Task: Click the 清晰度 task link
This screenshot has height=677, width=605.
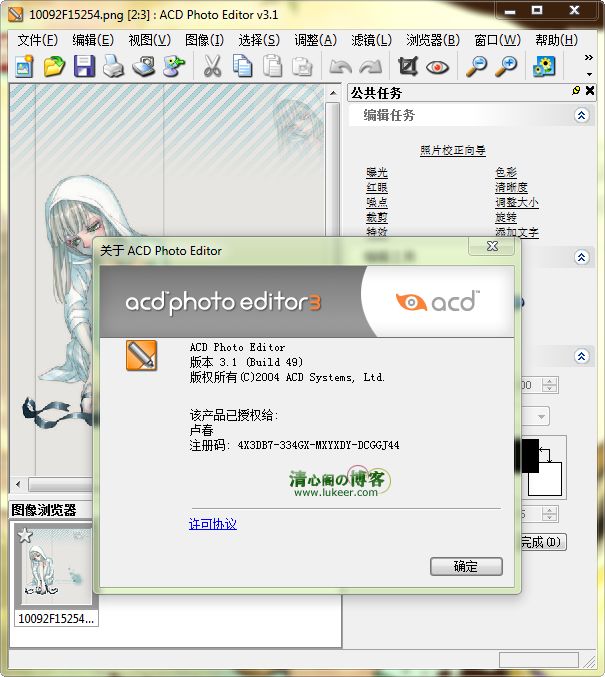Action: tap(511, 187)
